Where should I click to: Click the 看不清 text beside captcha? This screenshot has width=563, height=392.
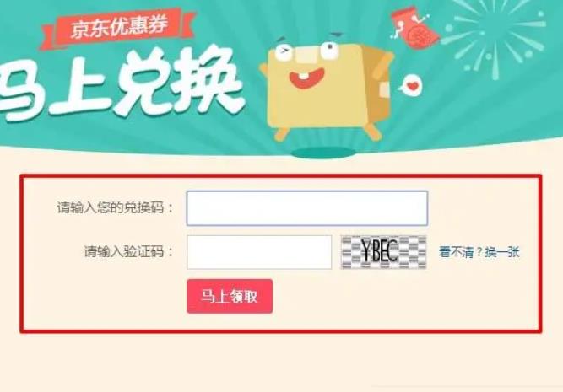457,252
